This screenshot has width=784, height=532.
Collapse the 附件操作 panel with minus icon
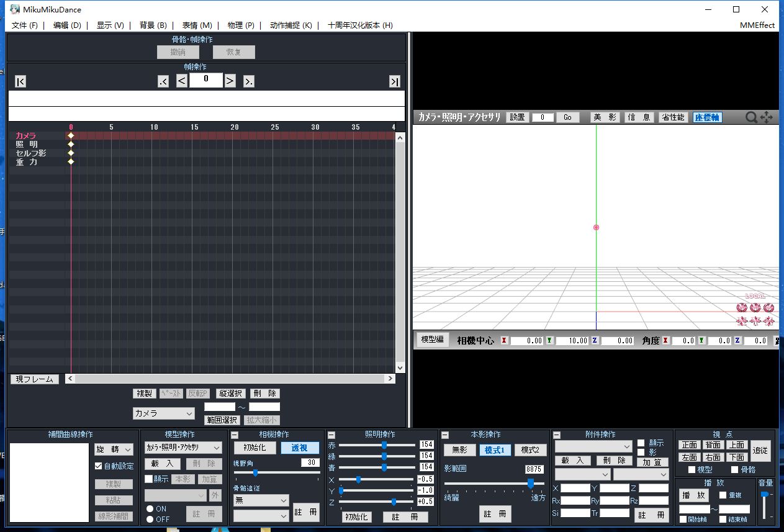click(x=557, y=435)
